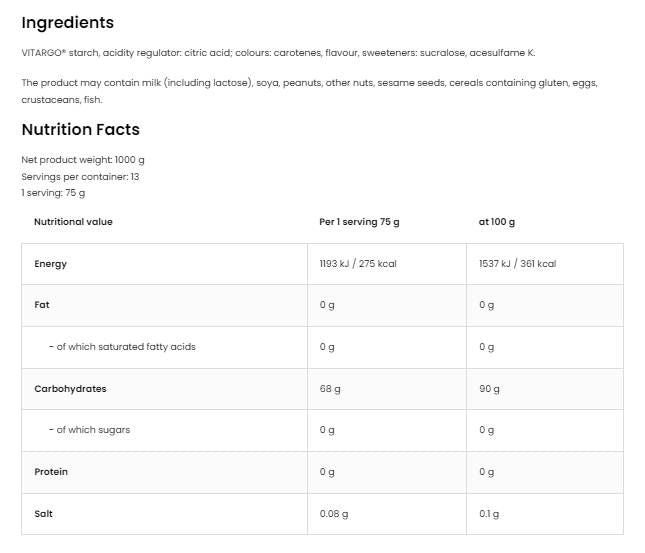Click the Net product weight line
The width and height of the screenshot is (645, 553).
tap(83, 160)
